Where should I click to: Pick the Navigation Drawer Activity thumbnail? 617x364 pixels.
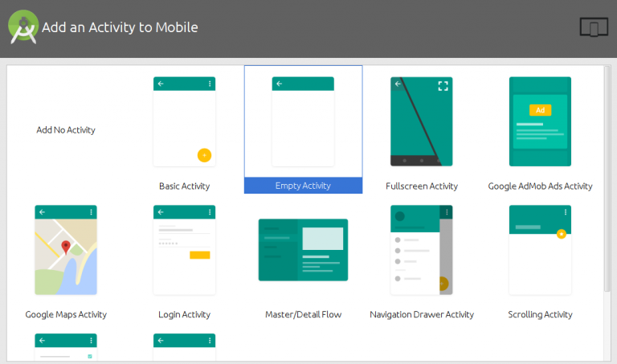[x=422, y=250]
